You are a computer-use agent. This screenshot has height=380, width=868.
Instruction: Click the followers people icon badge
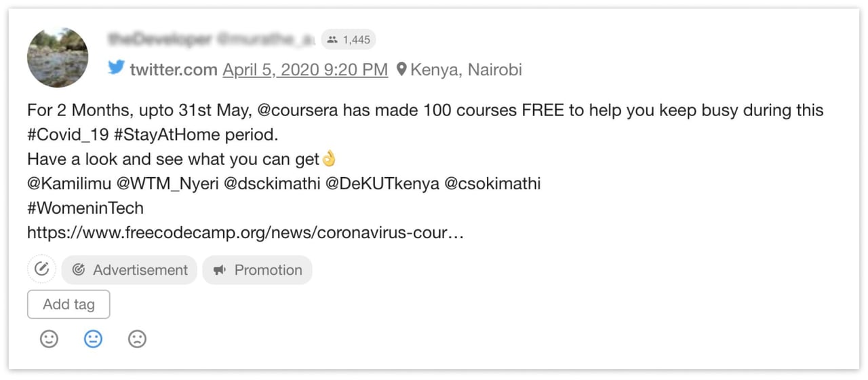click(332, 39)
